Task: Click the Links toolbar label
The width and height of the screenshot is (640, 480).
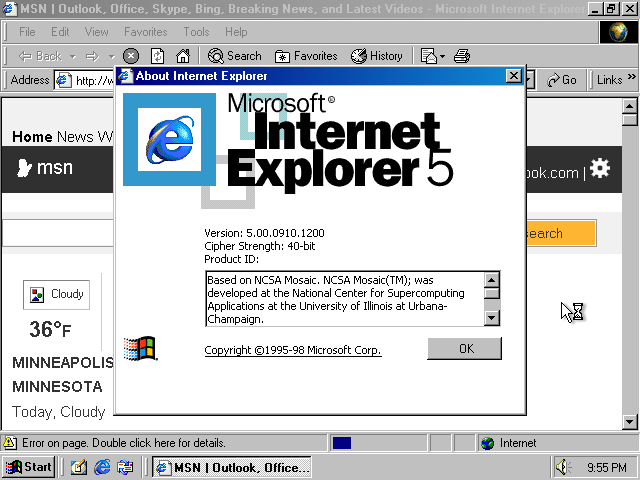Action: pyautogui.click(x=609, y=80)
